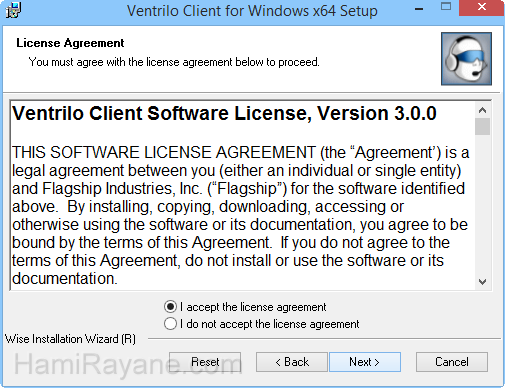Cancel the setup wizard
This screenshot has width=505, height=388.
(452, 362)
